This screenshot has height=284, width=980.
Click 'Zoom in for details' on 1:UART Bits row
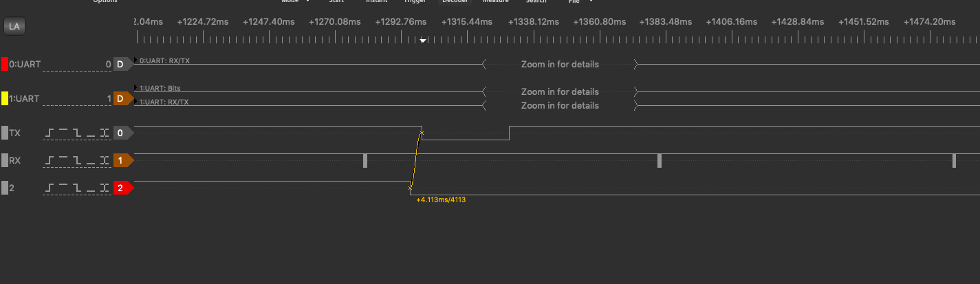[560, 91]
